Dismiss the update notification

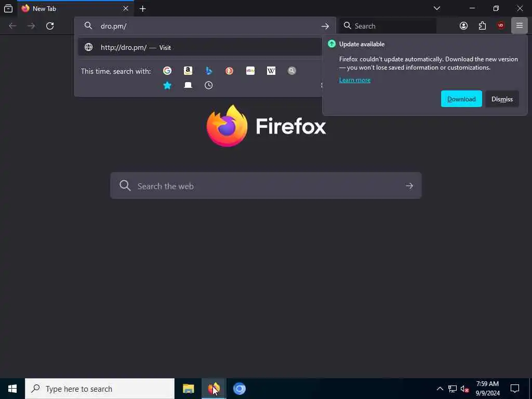pyautogui.click(x=502, y=99)
